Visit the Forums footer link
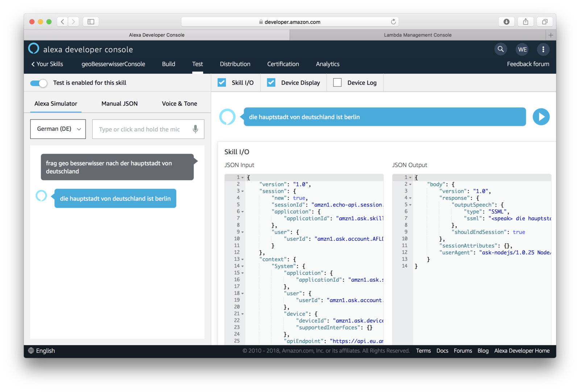The height and width of the screenshot is (392, 580). pos(463,351)
